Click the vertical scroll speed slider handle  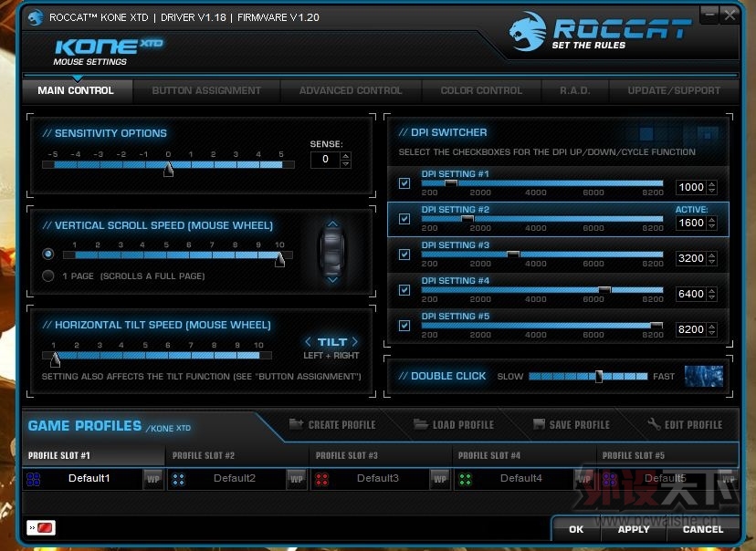pos(279,259)
